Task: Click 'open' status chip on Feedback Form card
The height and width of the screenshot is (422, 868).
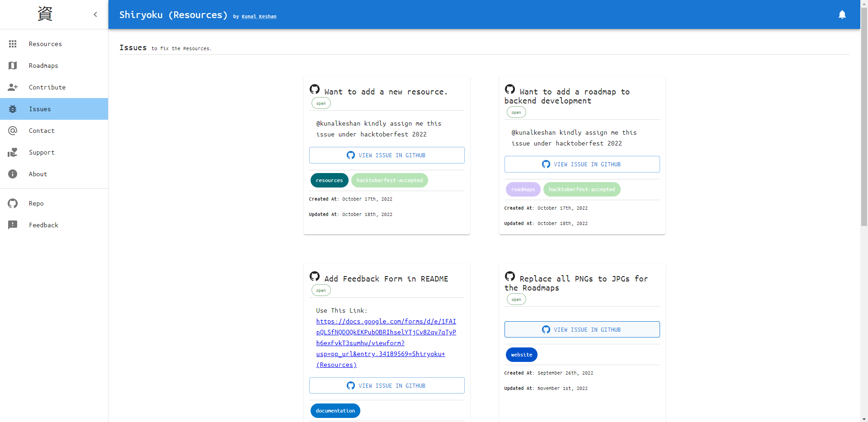Action: click(x=321, y=291)
